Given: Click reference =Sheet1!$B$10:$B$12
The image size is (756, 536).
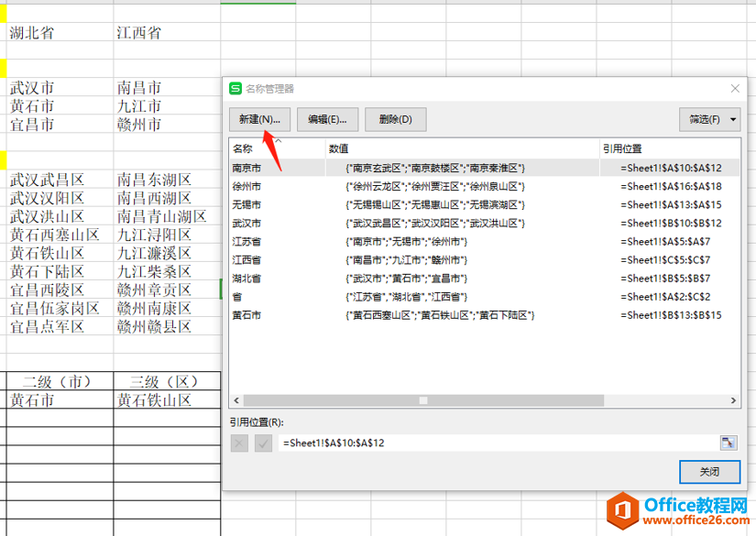Looking at the screenshot, I should pyautogui.click(x=671, y=224).
